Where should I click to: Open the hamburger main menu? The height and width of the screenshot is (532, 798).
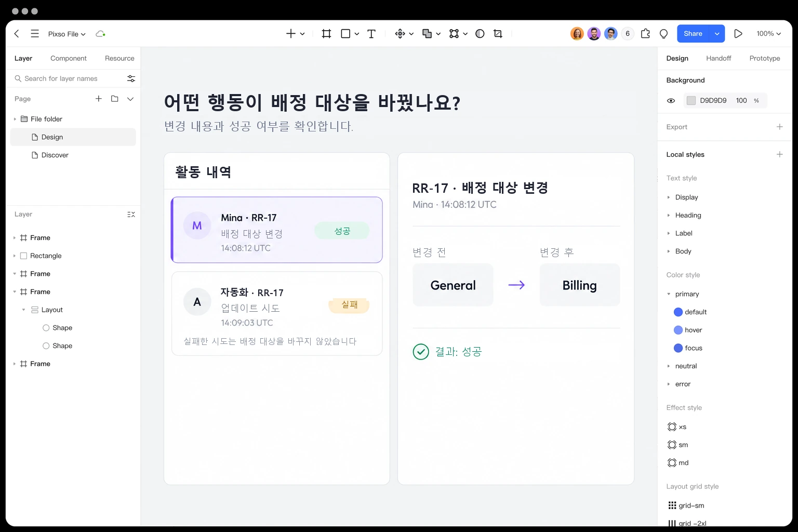35,34
